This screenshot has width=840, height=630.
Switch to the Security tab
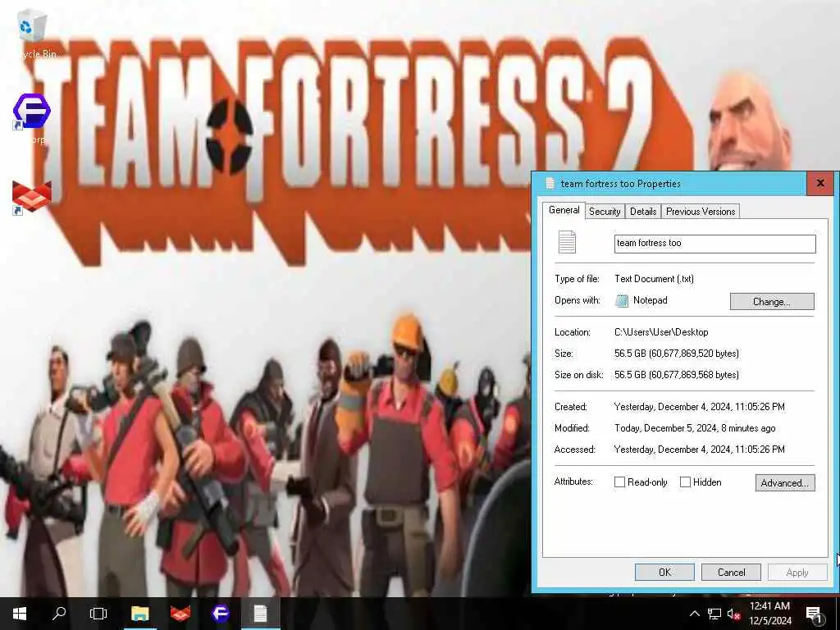pyautogui.click(x=605, y=211)
